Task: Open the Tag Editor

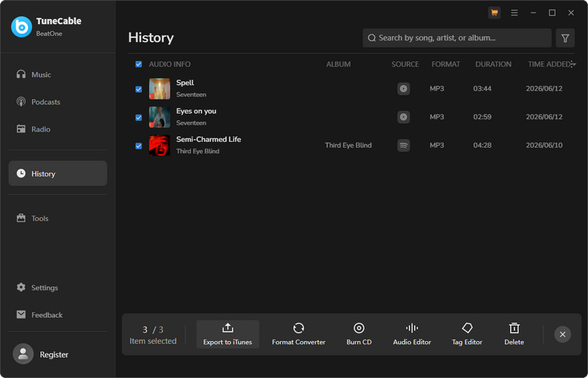Action: [467, 334]
